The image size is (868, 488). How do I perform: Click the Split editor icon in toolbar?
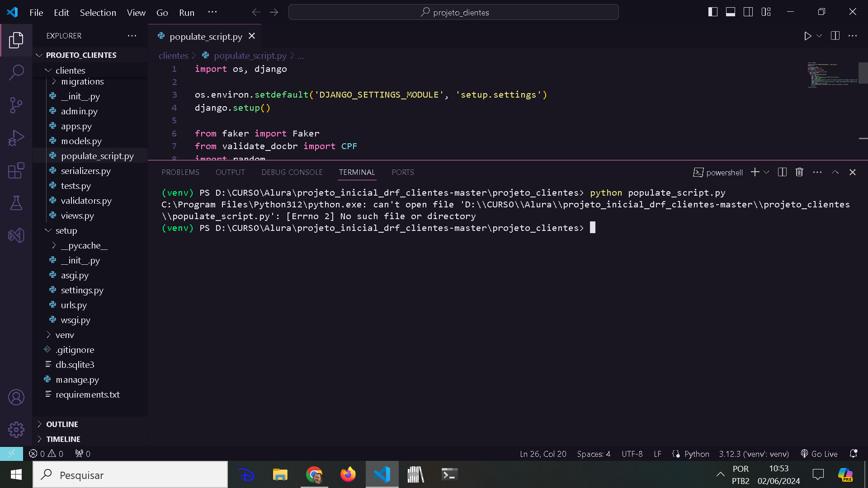(835, 36)
